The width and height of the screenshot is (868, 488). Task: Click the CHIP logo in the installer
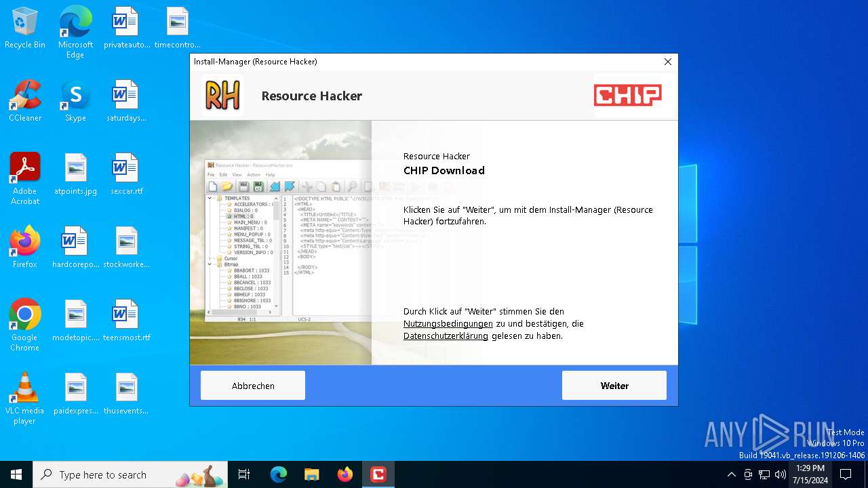[x=628, y=96]
